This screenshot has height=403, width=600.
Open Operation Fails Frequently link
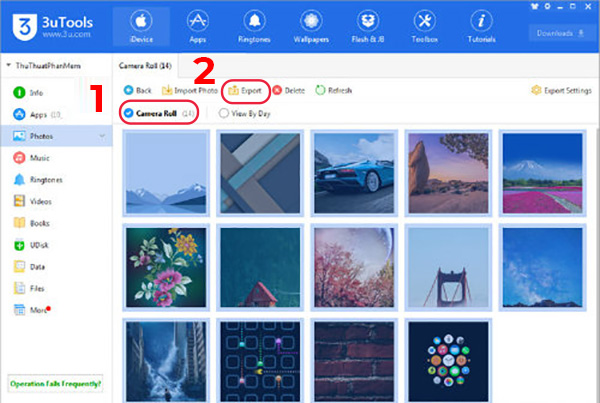[x=55, y=383]
